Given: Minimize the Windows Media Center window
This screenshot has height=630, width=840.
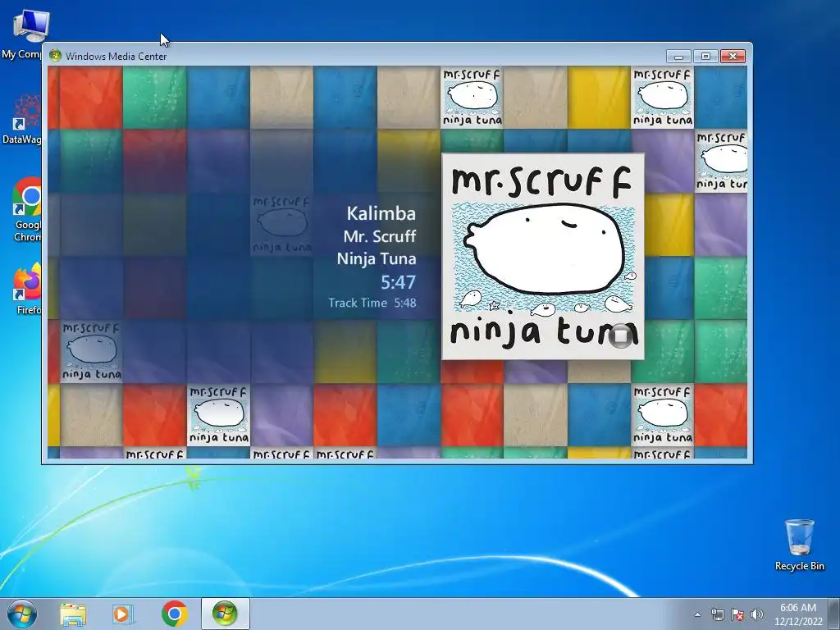Looking at the screenshot, I should coord(678,56).
